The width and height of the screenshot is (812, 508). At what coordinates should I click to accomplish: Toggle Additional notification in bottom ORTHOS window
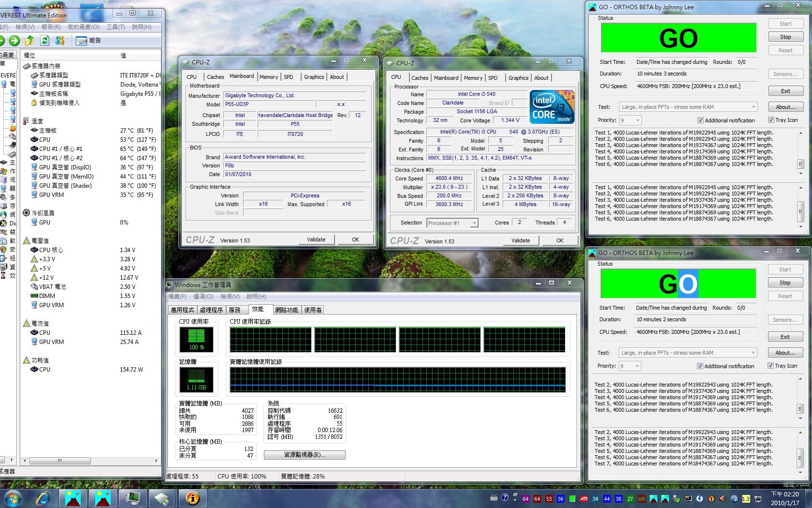pos(700,366)
